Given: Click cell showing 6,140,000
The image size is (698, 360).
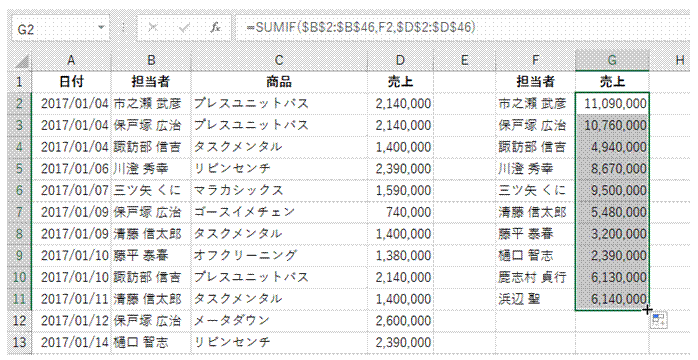Looking at the screenshot, I should point(612,299).
